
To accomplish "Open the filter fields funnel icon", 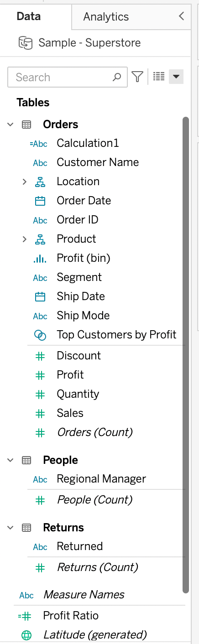I will click(137, 77).
